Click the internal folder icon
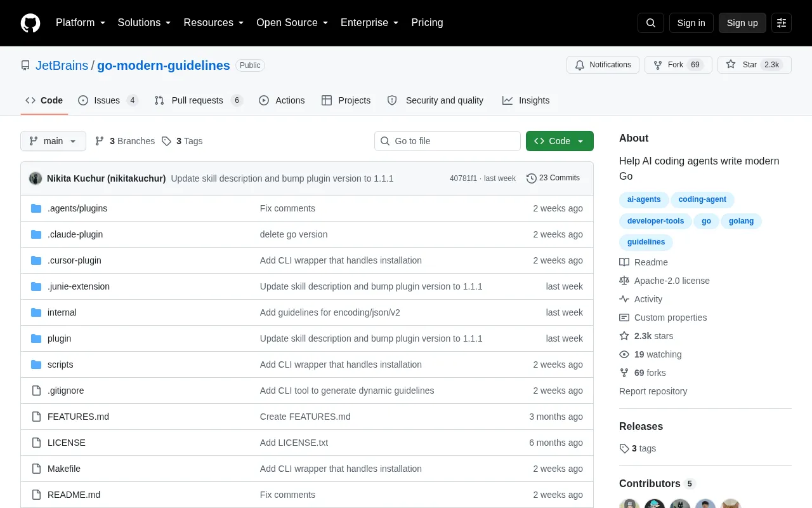 point(36,312)
